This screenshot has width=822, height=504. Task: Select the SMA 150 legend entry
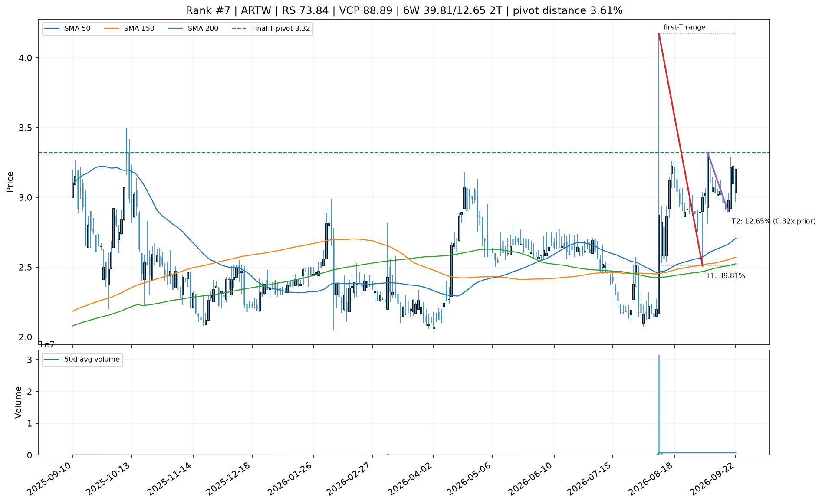(x=130, y=29)
